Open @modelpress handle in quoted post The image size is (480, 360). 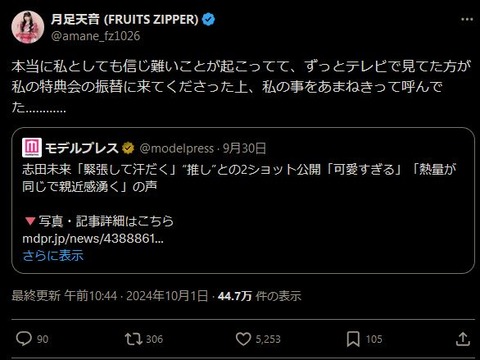click(177, 148)
